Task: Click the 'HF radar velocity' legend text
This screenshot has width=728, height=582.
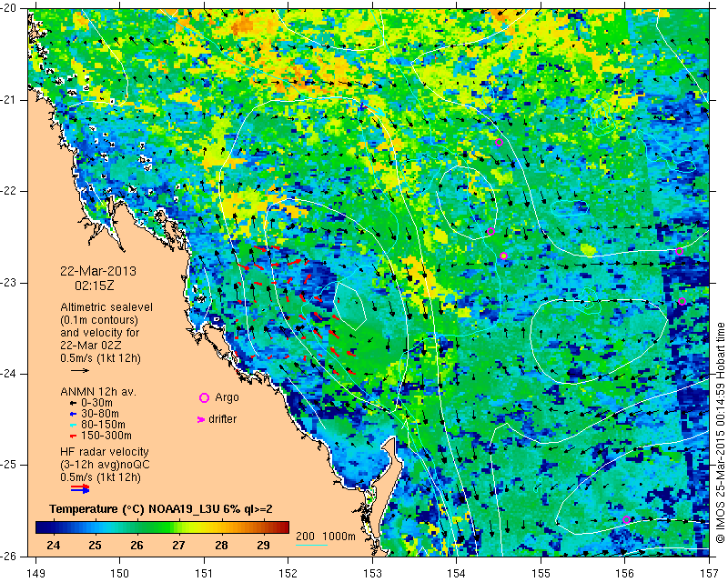Action: coord(105,452)
